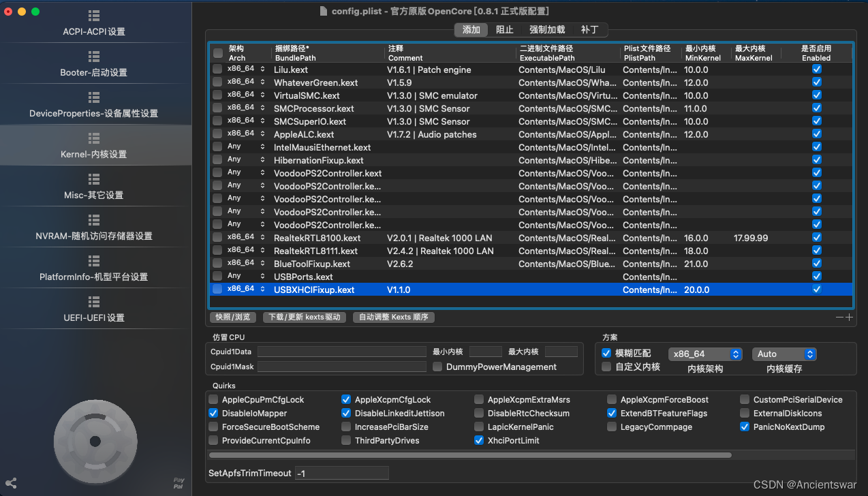Click the share icon in the sidebar

click(x=10, y=482)
